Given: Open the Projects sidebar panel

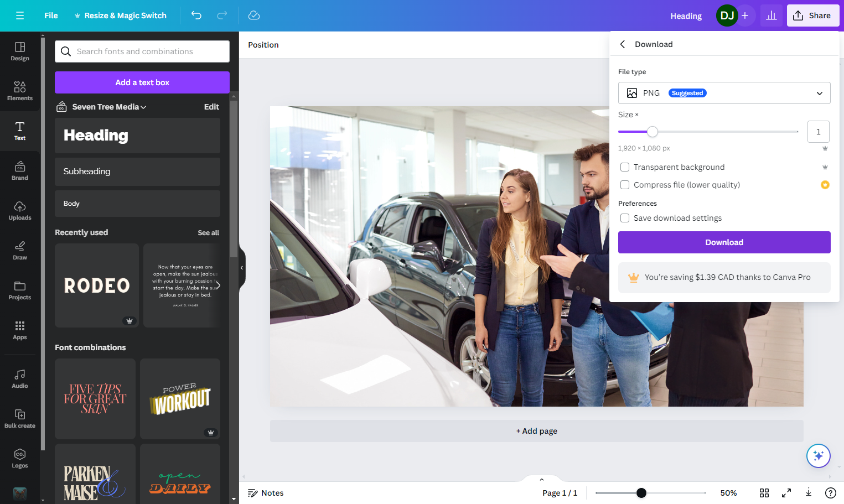Looking at the screenshot, I should click(20, 290).
